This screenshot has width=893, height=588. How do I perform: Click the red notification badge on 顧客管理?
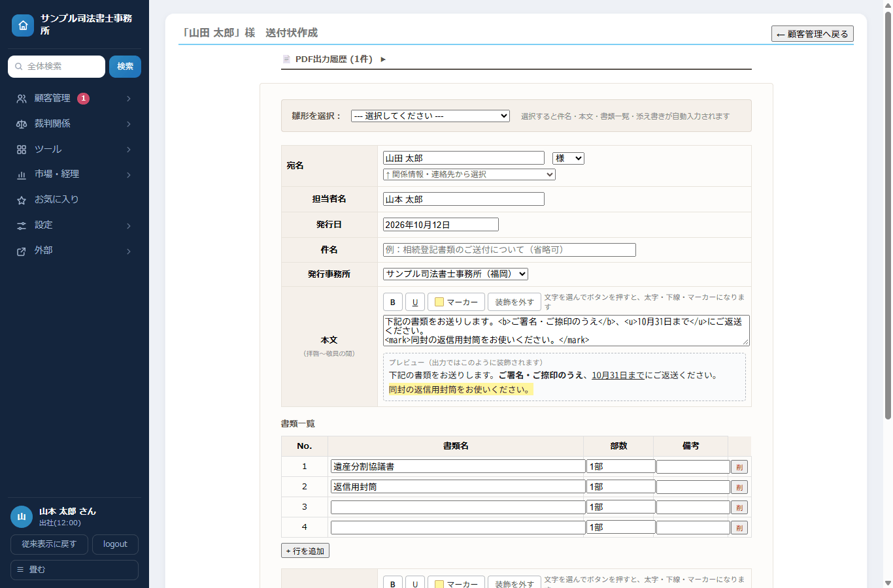[84, 99]
